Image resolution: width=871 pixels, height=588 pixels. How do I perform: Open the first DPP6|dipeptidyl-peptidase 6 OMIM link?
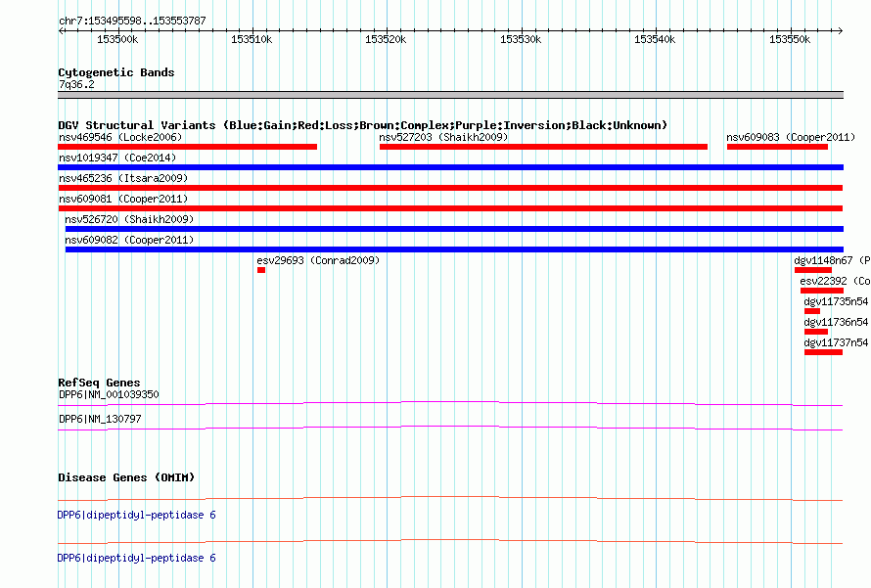click(x=137, y=516)
